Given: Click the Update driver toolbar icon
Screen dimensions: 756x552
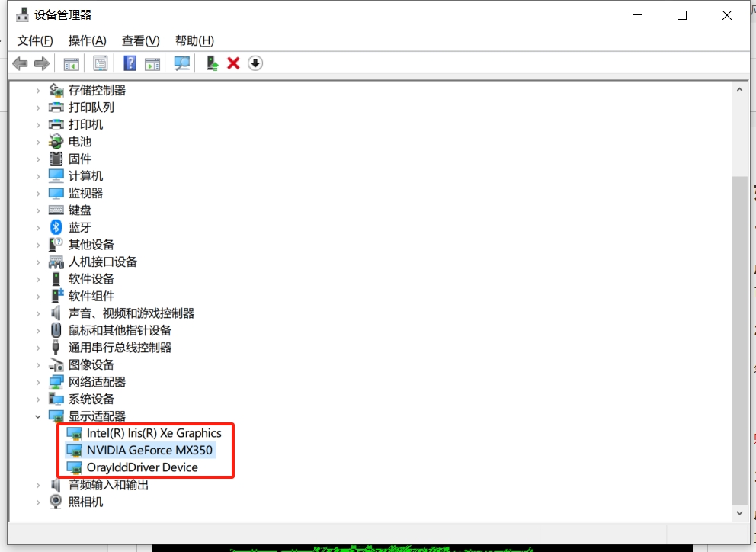Looking at the screenshot, I should coord(212,63).
